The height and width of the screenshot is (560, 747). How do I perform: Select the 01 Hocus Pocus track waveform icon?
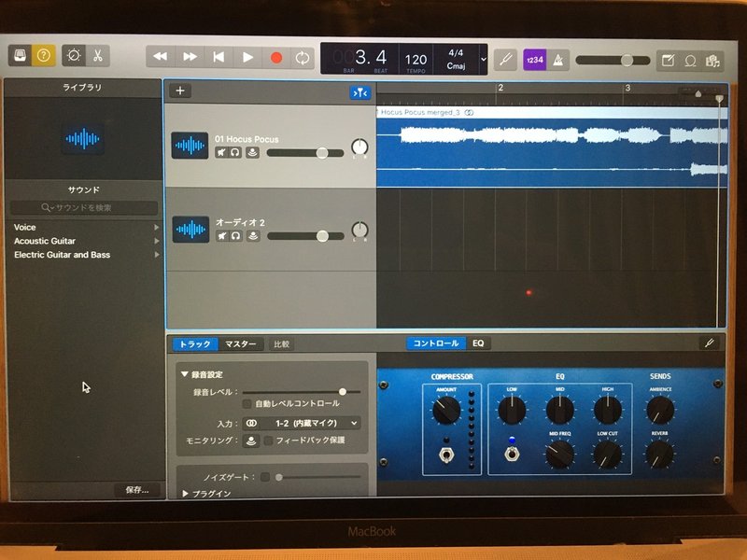[x=190, y=146]
